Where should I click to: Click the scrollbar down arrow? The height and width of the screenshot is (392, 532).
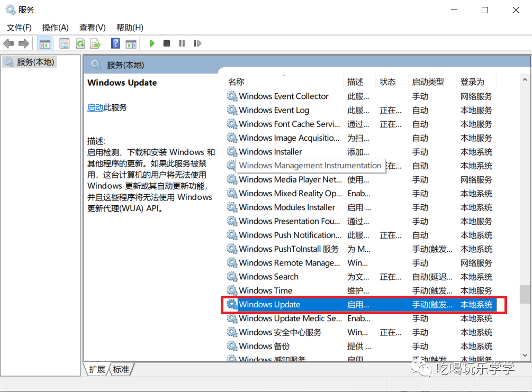tap(525, 355)
